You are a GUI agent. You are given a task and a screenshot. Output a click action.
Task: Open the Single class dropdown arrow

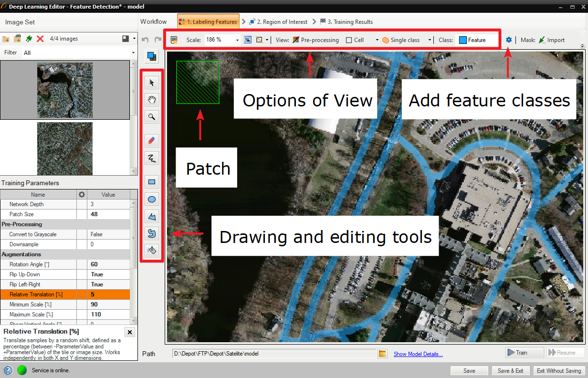point(430,40)
